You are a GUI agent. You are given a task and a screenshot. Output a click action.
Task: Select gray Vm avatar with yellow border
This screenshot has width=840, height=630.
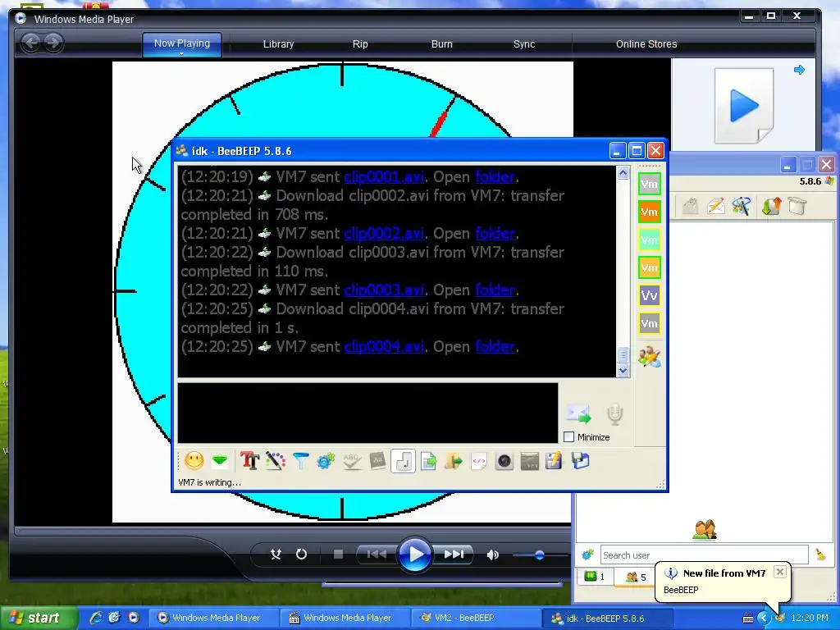point(650,323)
